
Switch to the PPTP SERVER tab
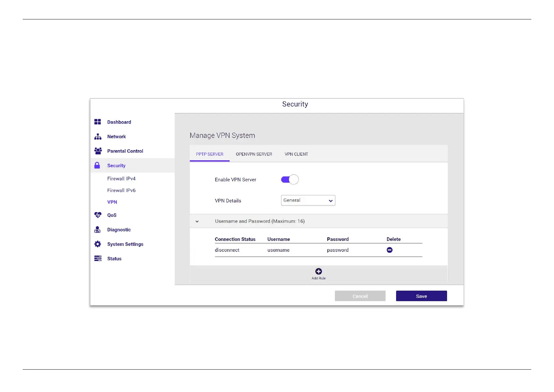[210, 154]
